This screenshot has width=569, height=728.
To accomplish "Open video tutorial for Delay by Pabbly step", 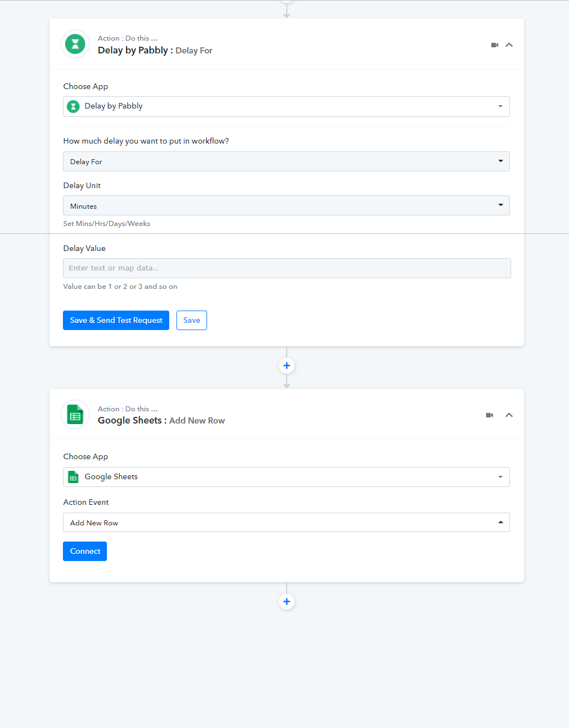I will pos(494,45).
